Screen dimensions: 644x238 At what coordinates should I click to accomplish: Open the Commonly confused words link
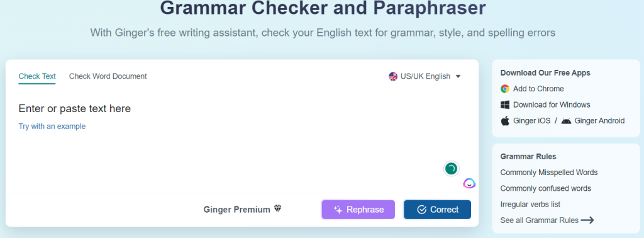point(546,189)
